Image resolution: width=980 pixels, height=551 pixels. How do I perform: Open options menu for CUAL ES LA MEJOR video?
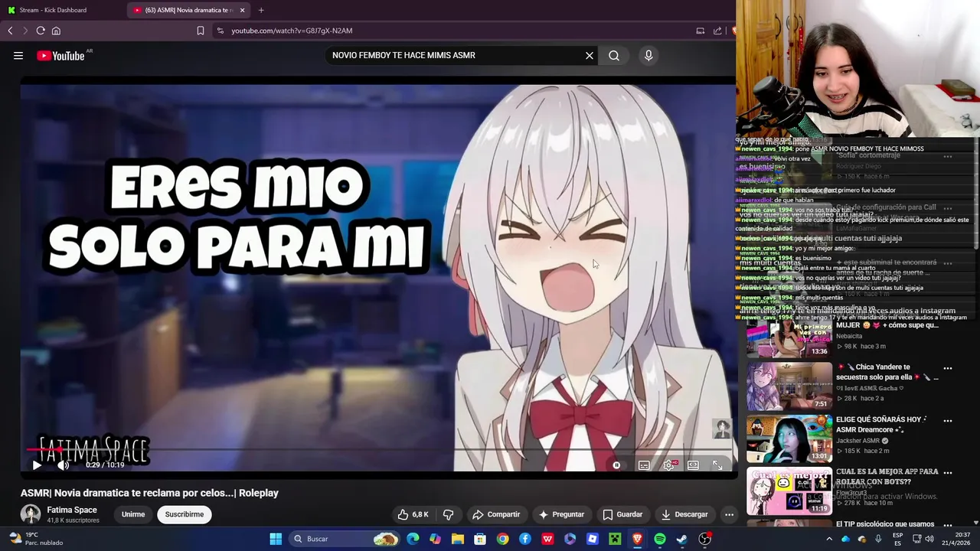[x=948, y=473]
